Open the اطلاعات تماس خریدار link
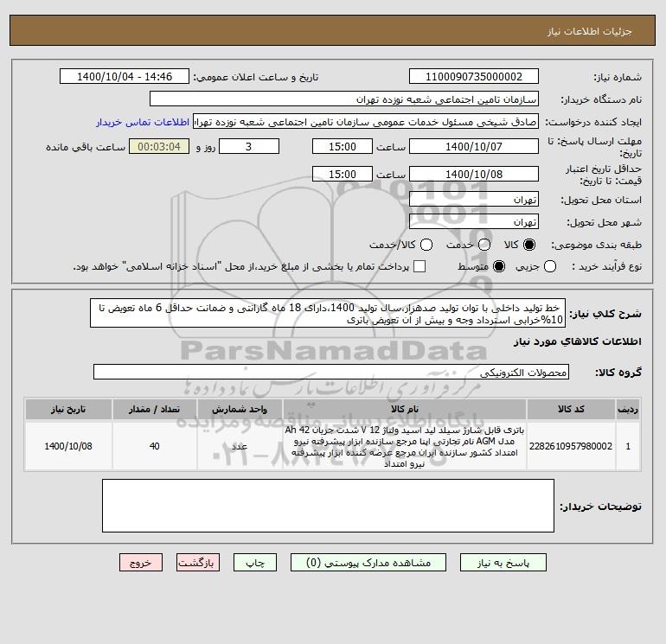The height and width of the screenshot is (644, 666). [x=143, y=122]
